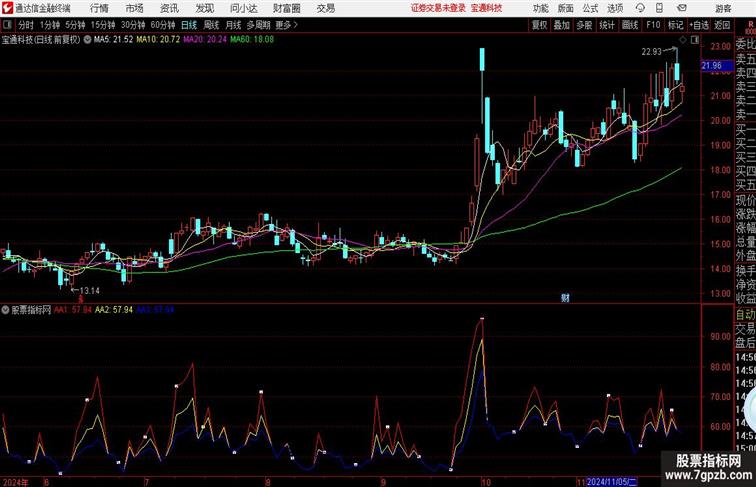Click the 复权 toolbar button
This screenshot has height=487, width=756.
pyautogui.click(x=539, y=25)
